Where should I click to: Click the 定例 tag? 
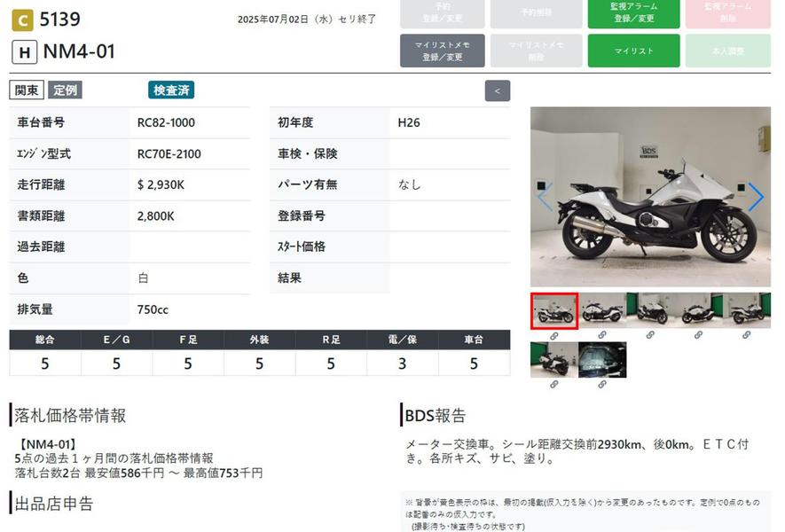coord(65,90)
